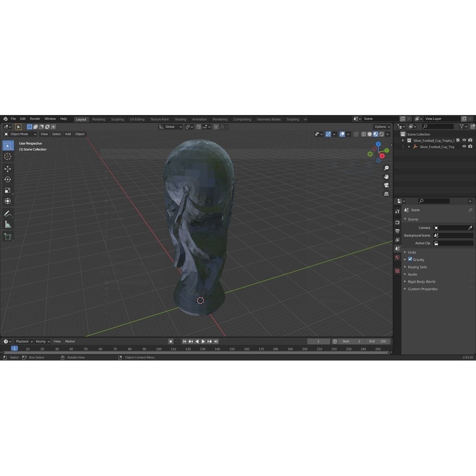Switch orthographic/perspective grid icon
Viewport: 476px width, 476px height.
[386, 193]
